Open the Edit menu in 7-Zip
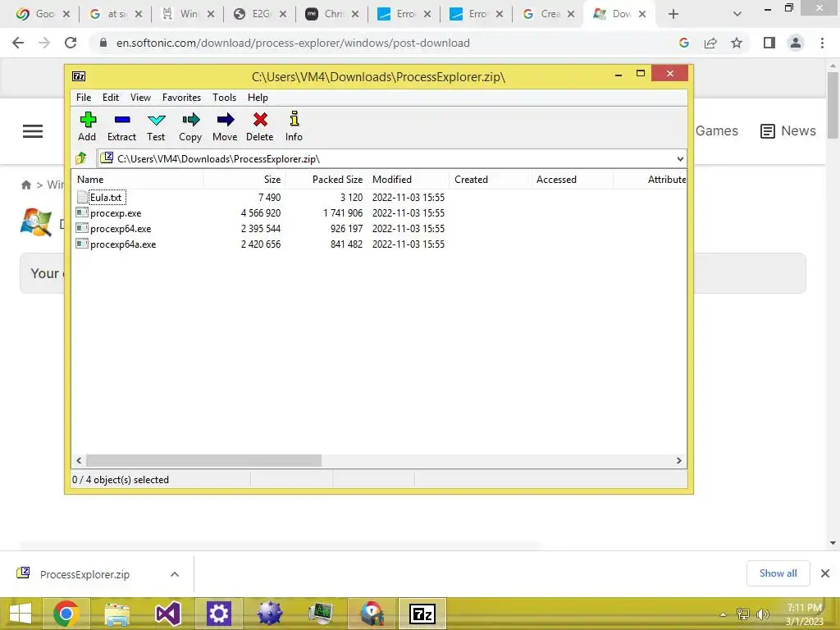This screenshot has width=840, height=630. pyautogui.click(x=111, y=98)
